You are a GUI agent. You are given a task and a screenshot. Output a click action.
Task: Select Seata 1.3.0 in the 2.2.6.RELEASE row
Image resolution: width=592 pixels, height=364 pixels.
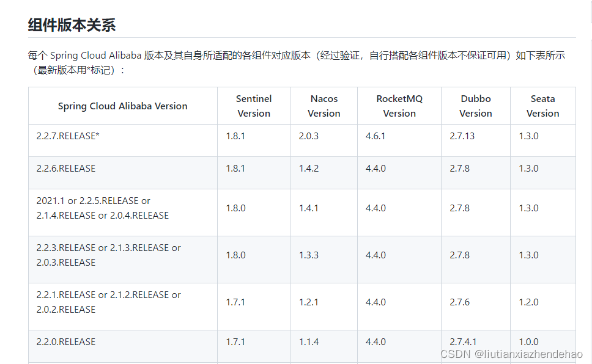pos(528,169)
